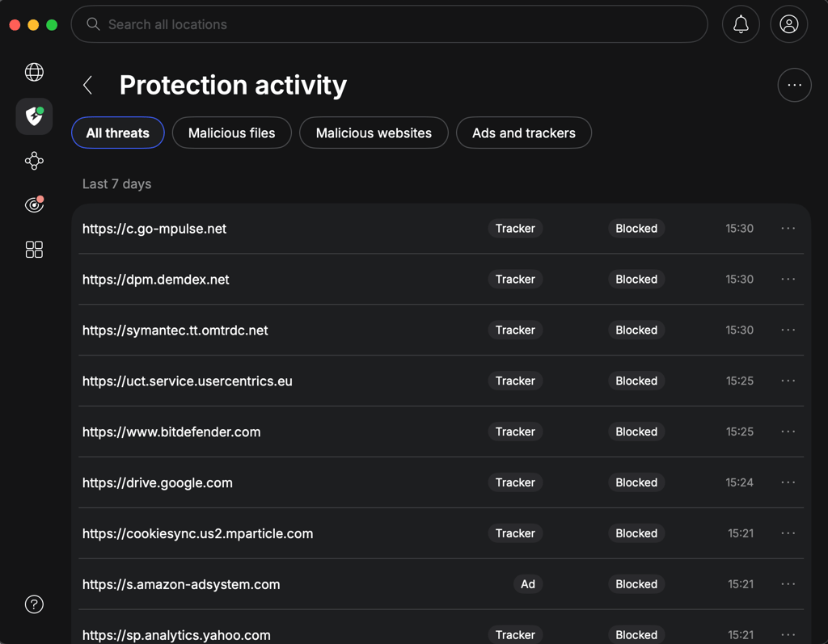The height and width of the screenshot is (644, 828).
Task: Click Blocked badge on s.amazon-adsystem.com row
Action: [x=636, y=584]
